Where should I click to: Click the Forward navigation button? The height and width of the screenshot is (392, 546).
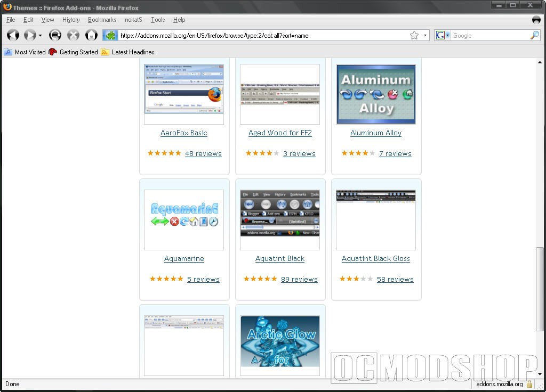click(x=30, y=35)
